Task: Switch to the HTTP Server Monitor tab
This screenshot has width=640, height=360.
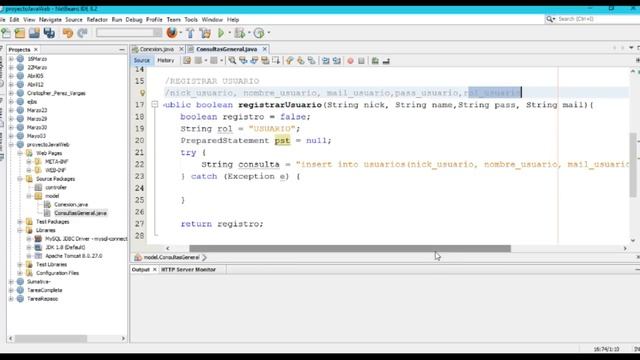Action: coord(188,269)
